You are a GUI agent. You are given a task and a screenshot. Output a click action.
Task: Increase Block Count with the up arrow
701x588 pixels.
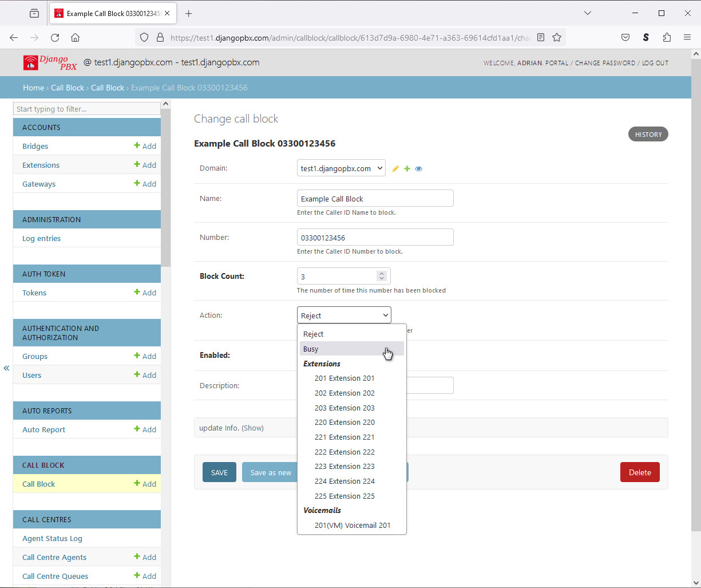[382, 273]
